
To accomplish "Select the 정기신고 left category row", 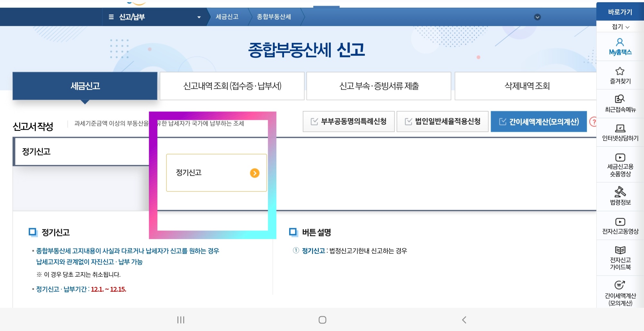I will pos(82,151).
